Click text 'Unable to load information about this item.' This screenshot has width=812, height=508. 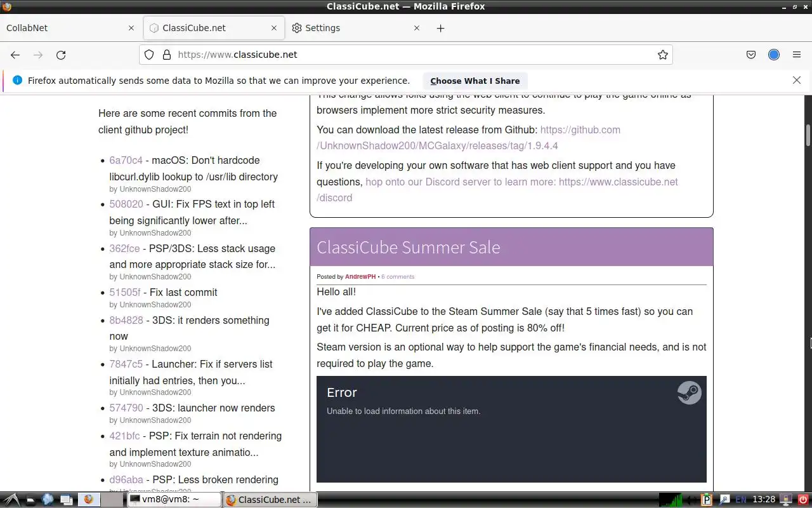tap(403, 411)
